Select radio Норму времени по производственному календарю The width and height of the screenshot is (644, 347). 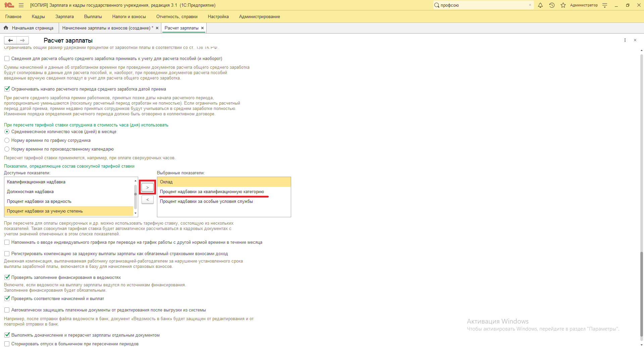click(x=7, y=149)
